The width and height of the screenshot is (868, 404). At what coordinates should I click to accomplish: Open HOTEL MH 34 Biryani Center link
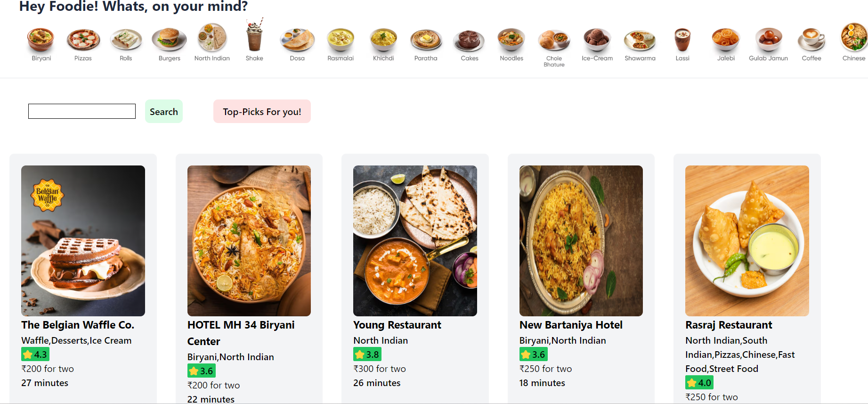pos(241,333)
